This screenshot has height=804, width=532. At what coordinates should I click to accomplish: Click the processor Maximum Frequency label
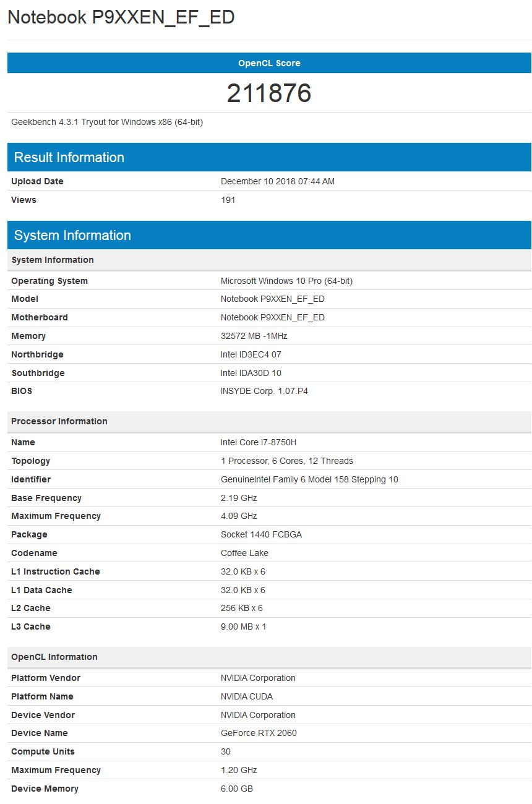click(56, 516)
